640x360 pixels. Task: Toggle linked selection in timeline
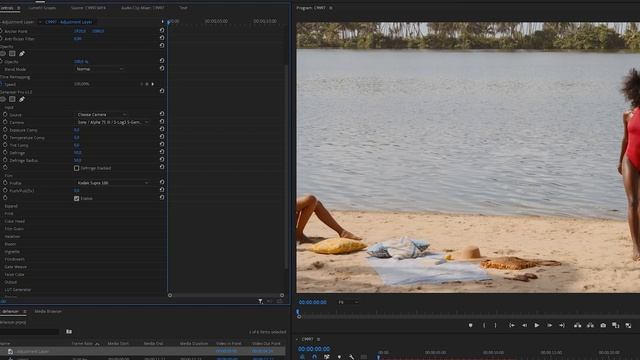[327, 357]
